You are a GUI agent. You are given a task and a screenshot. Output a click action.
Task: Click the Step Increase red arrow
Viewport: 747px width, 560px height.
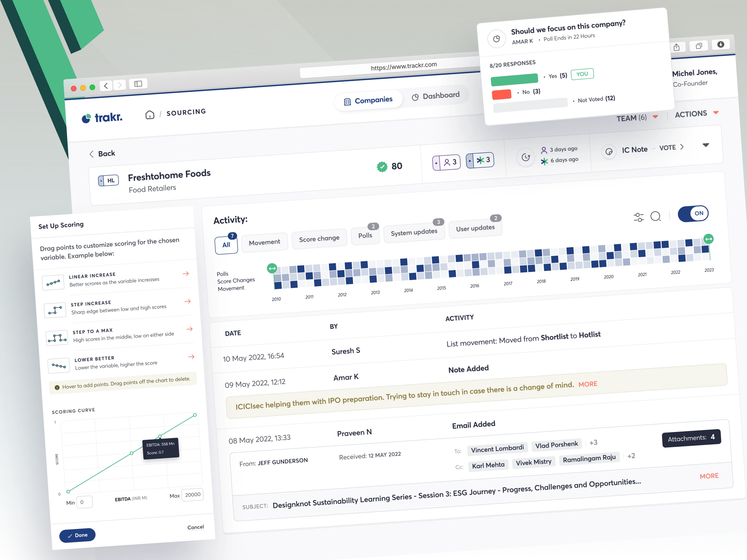point(188,301)
